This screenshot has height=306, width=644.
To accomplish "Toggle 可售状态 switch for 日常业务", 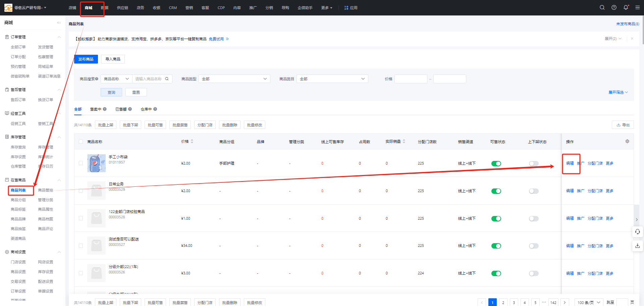I will [496, 191].
